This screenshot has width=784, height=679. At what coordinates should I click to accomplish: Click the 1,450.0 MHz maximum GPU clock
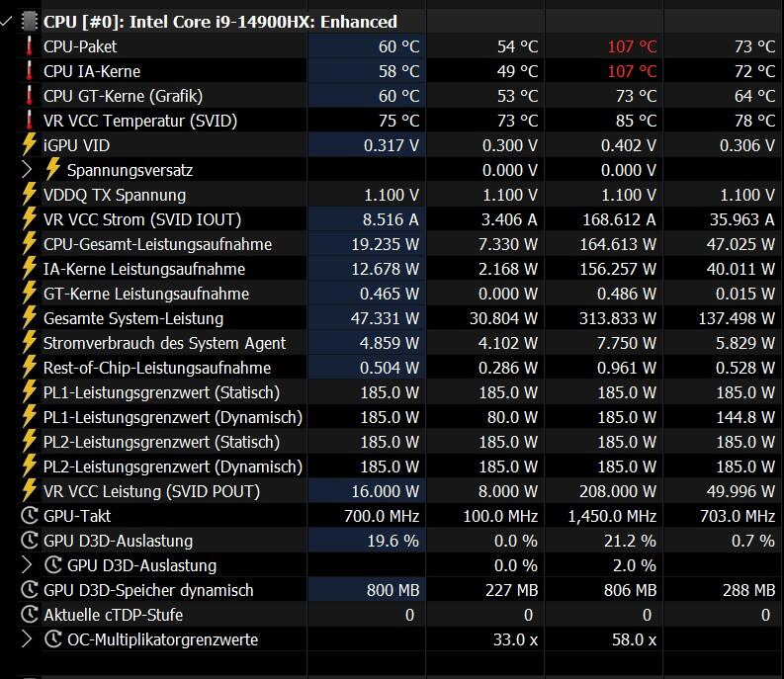612,516
